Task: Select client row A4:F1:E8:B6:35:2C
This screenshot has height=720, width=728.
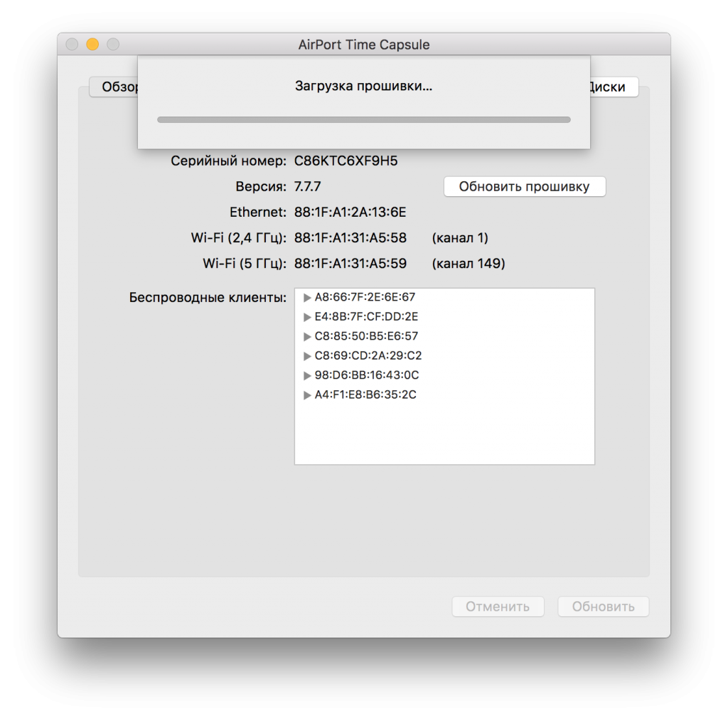Action: 444,394
